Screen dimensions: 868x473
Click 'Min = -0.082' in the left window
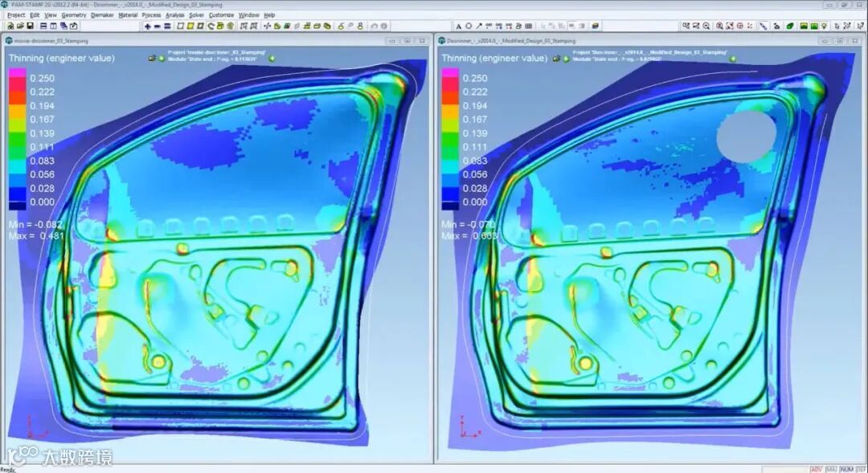pos(35,225)
